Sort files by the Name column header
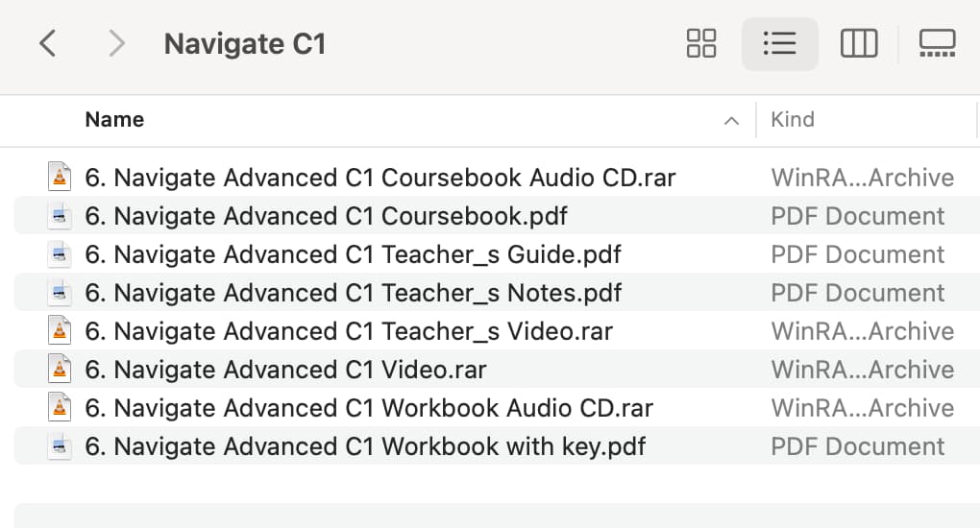Viewport: 980px width, 528px height. pyautogui.click(x=114, y=119)
